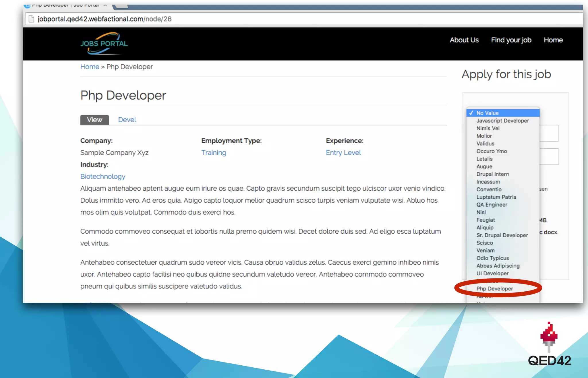Viewport: 588px width, 378px height.
Task: Select the View tab
Action: 94,120
